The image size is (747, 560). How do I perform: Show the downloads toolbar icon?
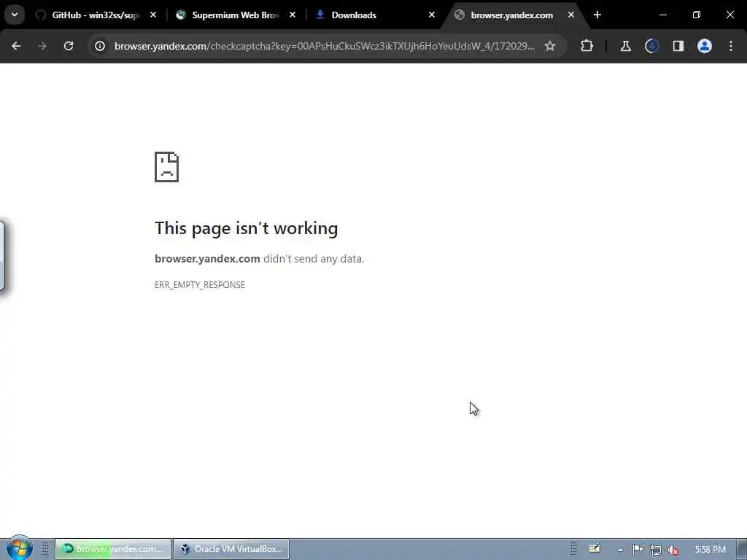coord(651,46)
